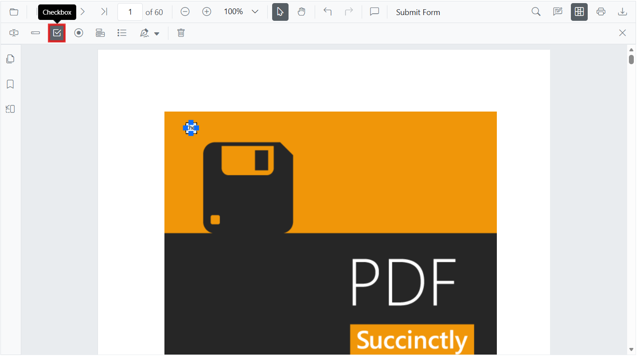Add a password form field
The image size is (644, 359).
coord(35,33)
